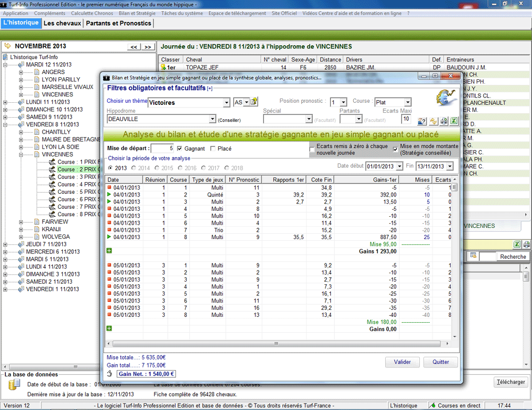Click the Mise de départ input field
532x410 pixels.
click(162, 149)
